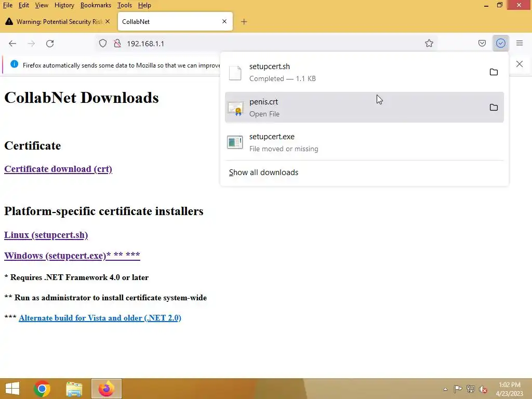The width and height of the screenshot is (532, 399).
Task: Open the File menu
Action: [7, 5]
